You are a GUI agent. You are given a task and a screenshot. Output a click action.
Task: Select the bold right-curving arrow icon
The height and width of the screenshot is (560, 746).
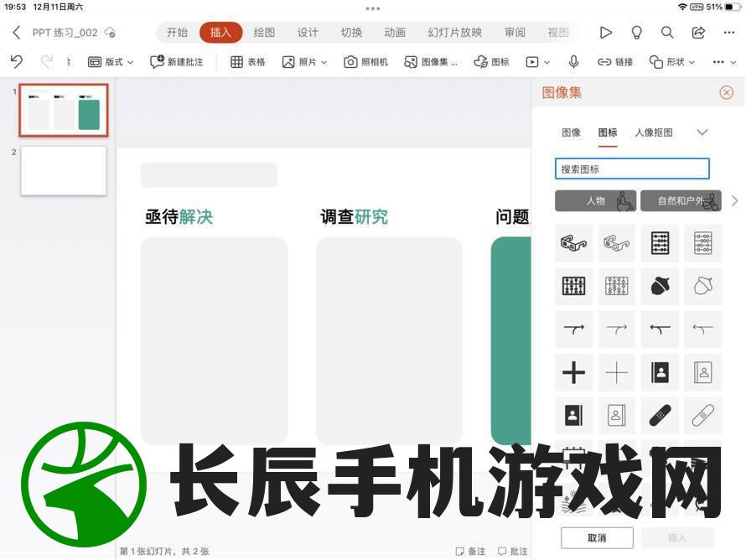(574, 329)
